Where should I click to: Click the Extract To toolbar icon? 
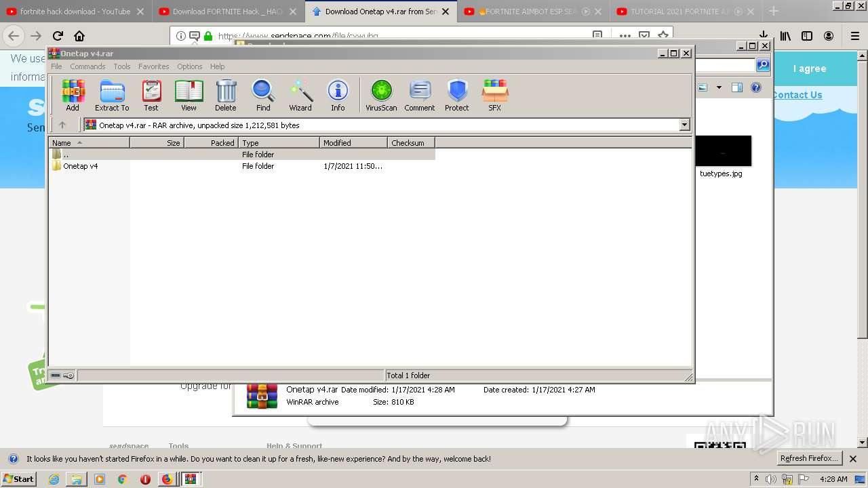[x=112, y=95]
